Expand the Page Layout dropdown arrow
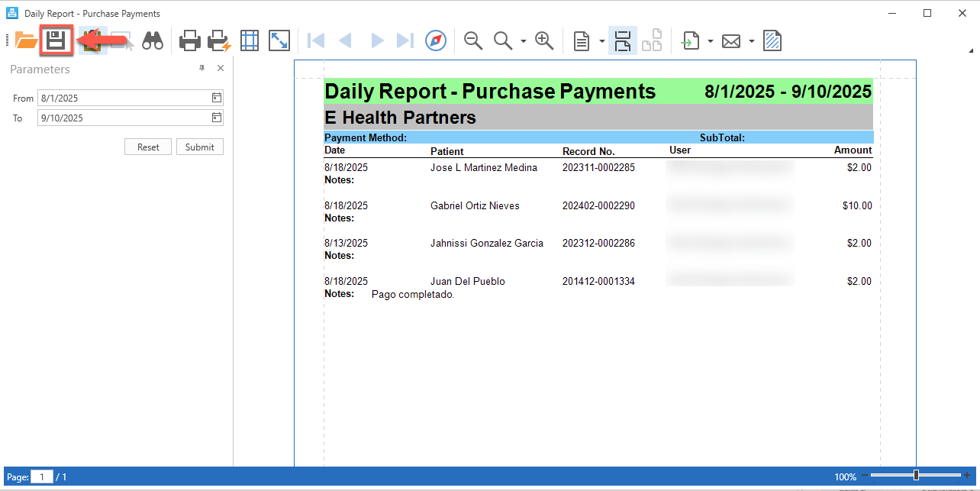 [x=602, y=41]
